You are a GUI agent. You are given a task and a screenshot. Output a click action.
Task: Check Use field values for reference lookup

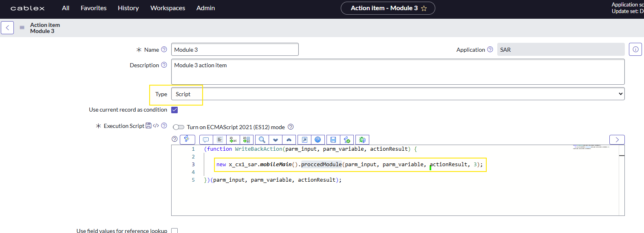[174, 231]
